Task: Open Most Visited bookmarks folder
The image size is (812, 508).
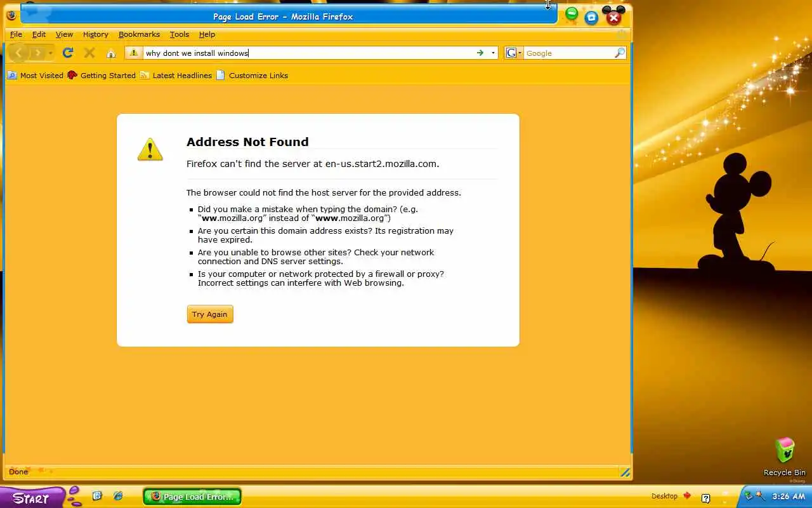Action: [35, 75]
